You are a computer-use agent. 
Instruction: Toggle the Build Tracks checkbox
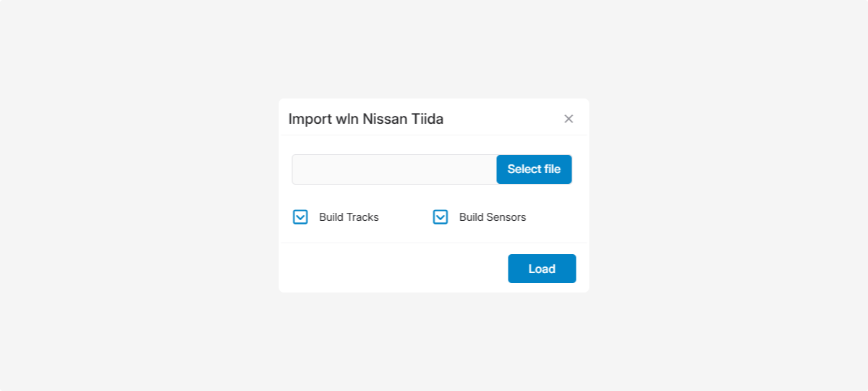[x=300, y=217]
